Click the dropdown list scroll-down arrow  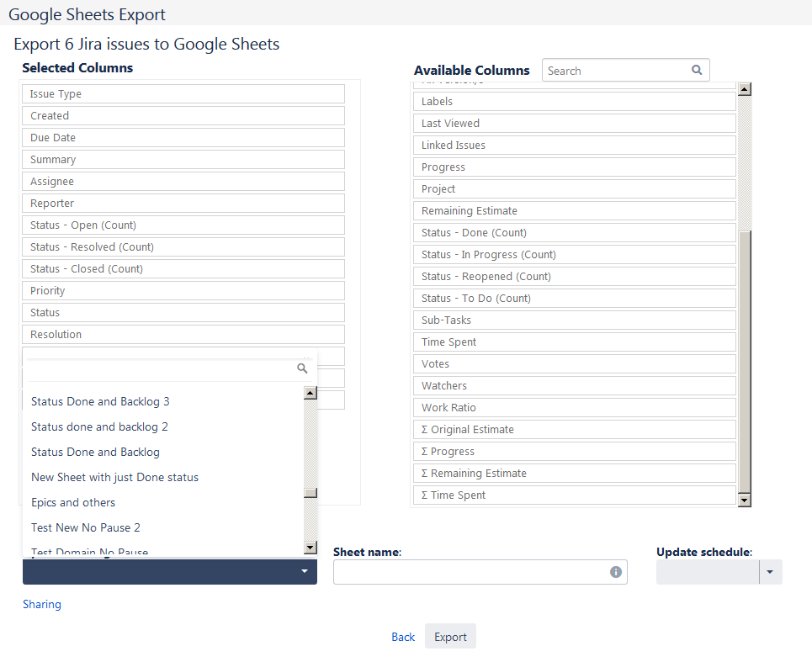pyautogui.click(x=310, y=548)
